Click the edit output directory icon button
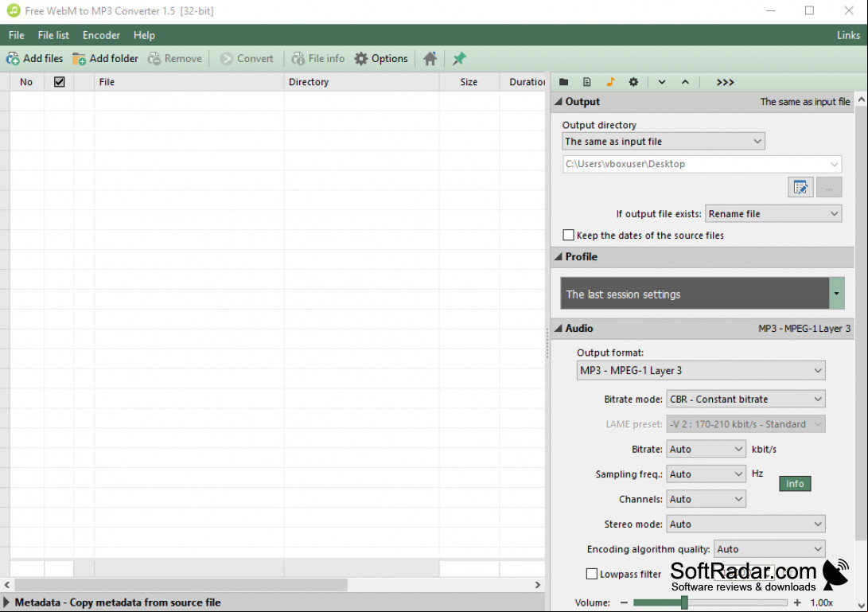Screen dimensions: 868x612 pos(800,188)
